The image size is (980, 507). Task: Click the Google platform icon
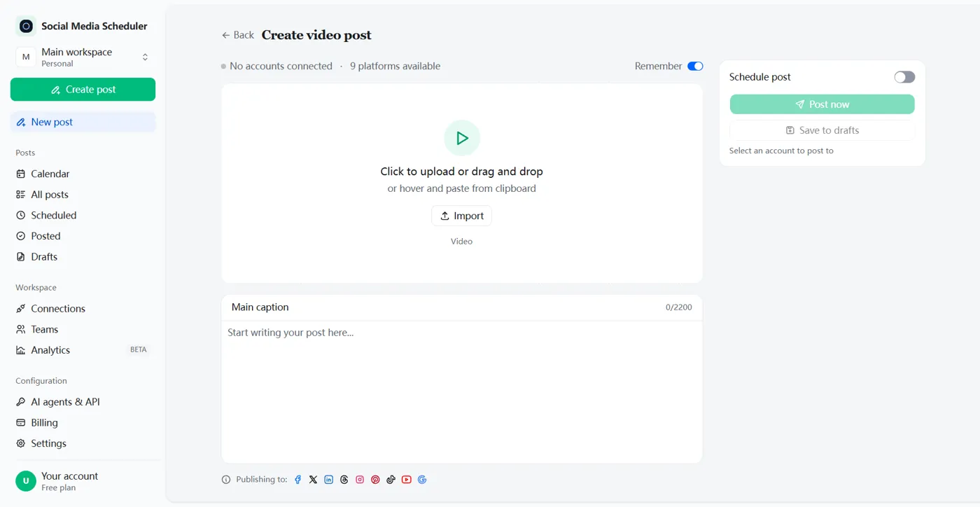click(x=422, y=480)
